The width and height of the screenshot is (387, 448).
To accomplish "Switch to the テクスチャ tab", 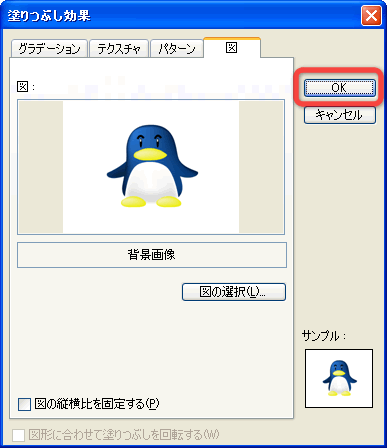I will pos(119,49).
